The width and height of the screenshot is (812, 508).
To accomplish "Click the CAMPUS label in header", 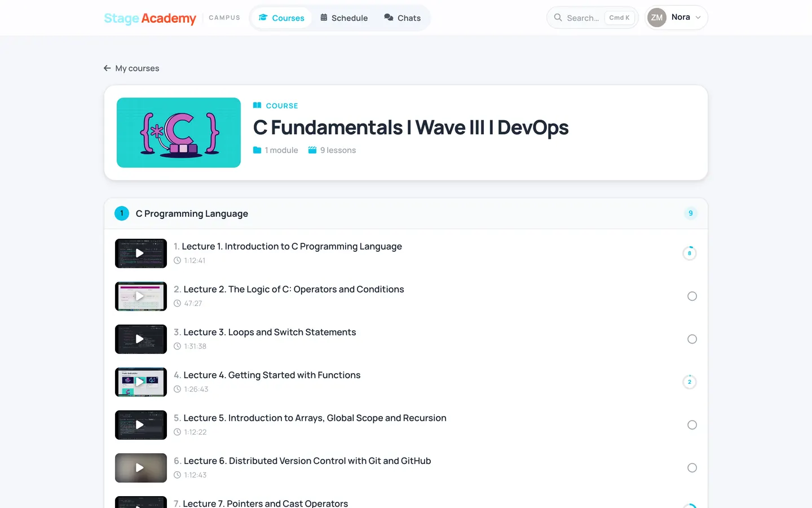I will 224,18.
